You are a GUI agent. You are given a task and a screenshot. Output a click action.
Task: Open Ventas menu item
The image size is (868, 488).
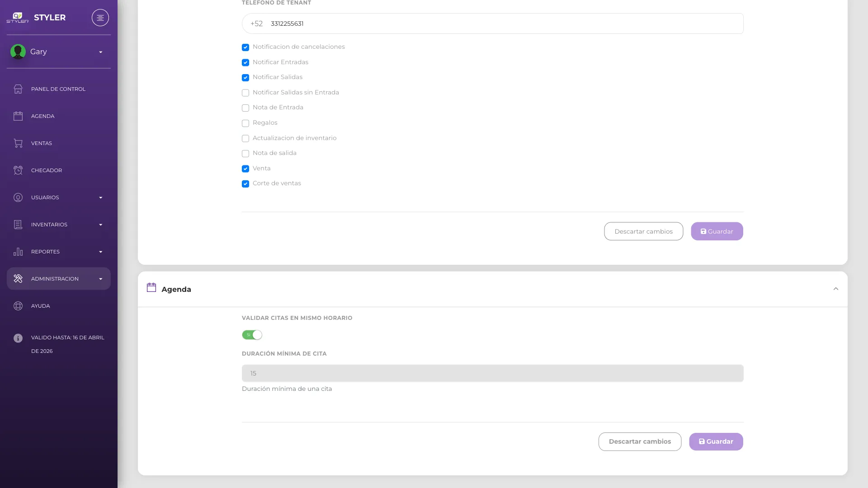pyautogui.click(x=59, y=143)
